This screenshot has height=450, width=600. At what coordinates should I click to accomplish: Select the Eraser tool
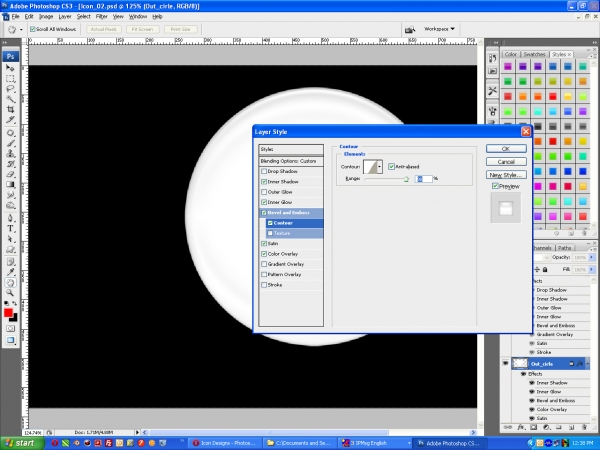coord(10,174)
